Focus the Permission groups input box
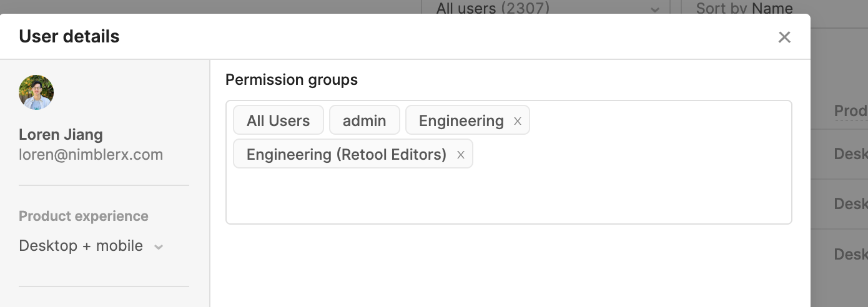The width and height of the screenshot is (868, 307). 508,196
